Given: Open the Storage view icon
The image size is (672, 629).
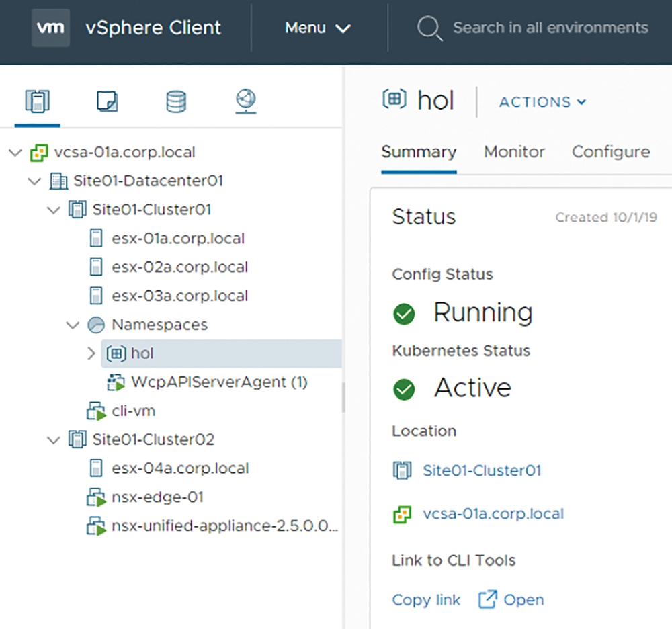Looking at the screenshot, I should click(176, 101).
